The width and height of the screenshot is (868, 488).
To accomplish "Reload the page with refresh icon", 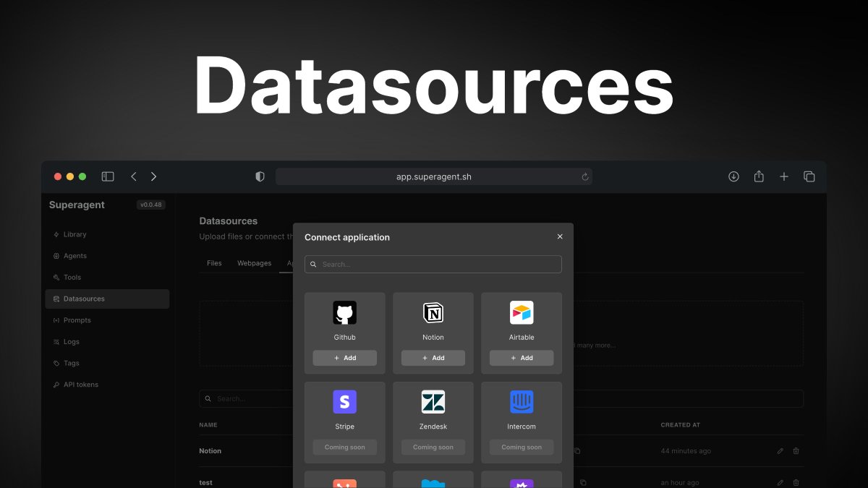I will pyautogui.click(x=585, y=176).
